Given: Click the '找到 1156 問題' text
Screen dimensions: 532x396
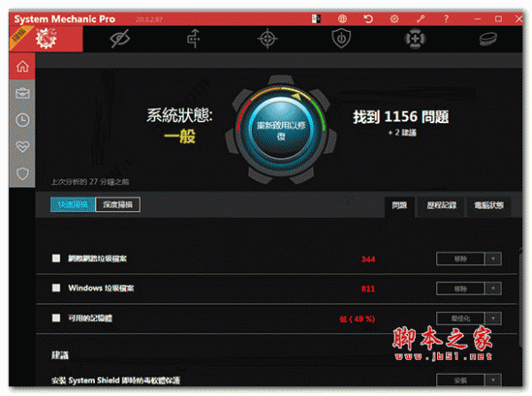Looking at the screenshot, I should (401, 117).
